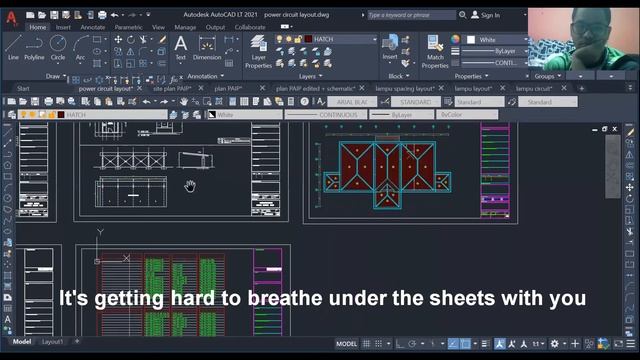Open the Insert ribbon tab
The height and width of the screenshot is (360, 640).
63,27
